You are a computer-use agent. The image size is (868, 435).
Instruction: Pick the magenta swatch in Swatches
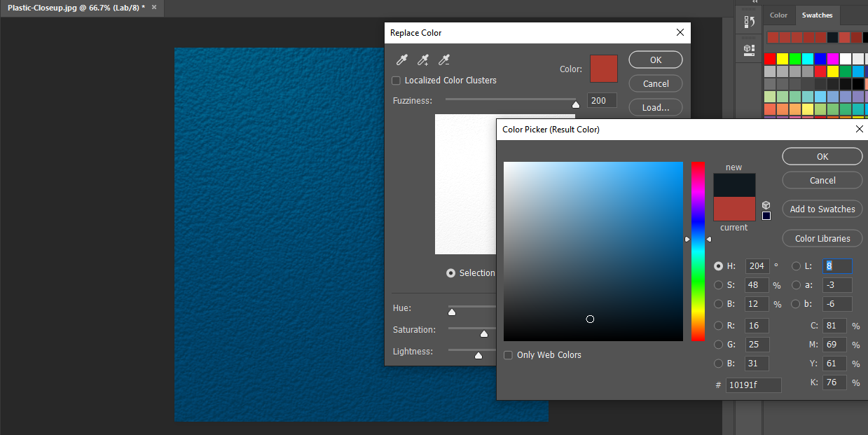click(833, 58)
